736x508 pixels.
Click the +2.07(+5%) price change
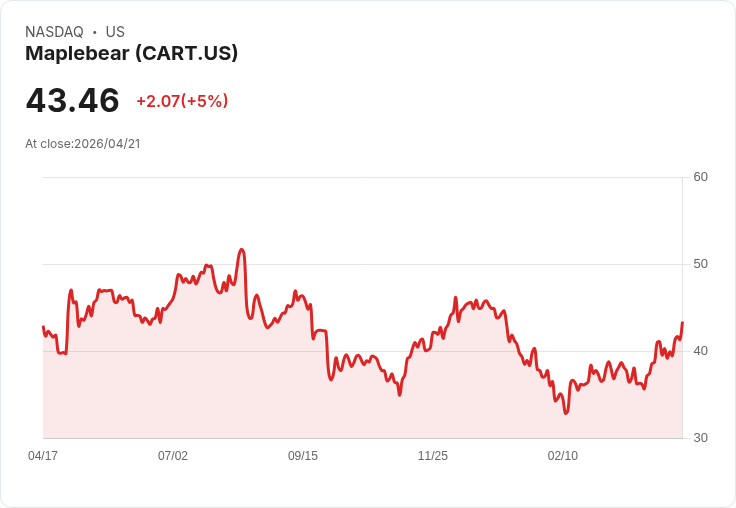tap(182, 101)
